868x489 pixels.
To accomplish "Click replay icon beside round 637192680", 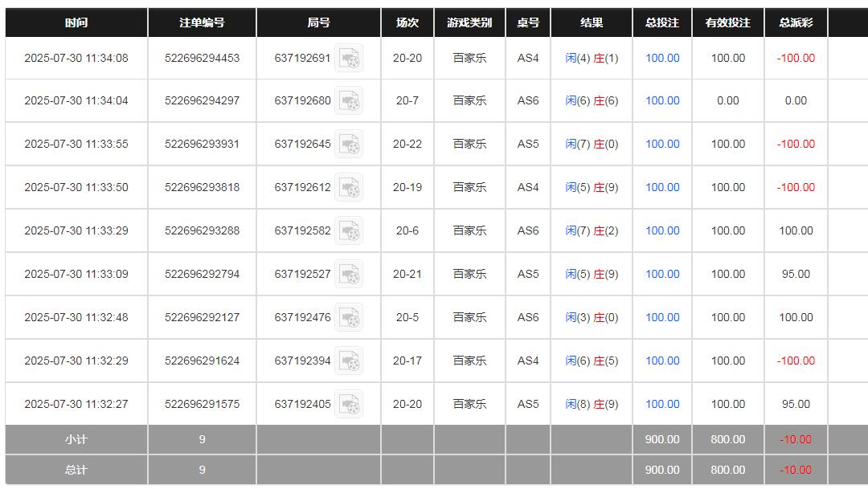I will coord(349,101).
